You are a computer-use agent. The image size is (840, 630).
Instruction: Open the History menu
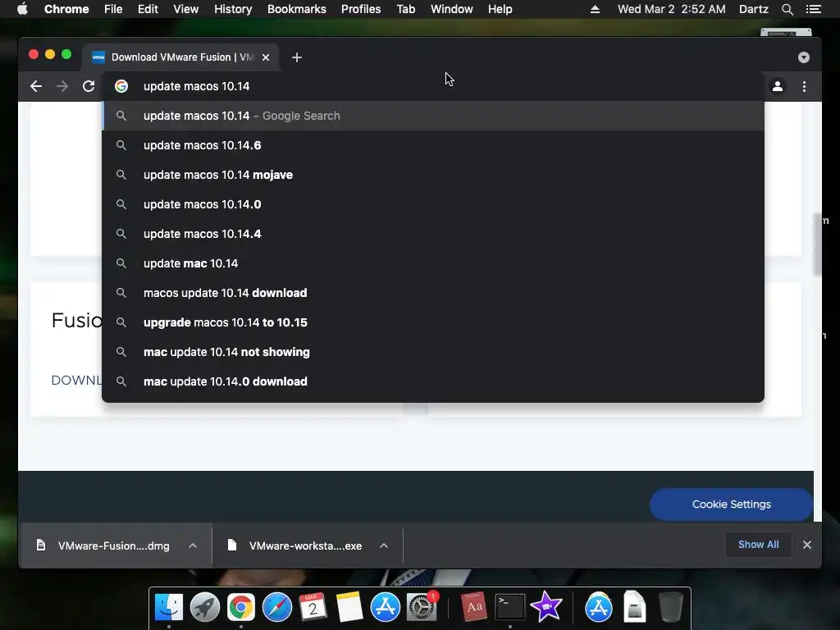pyautogui.click(x=233, y=9)
